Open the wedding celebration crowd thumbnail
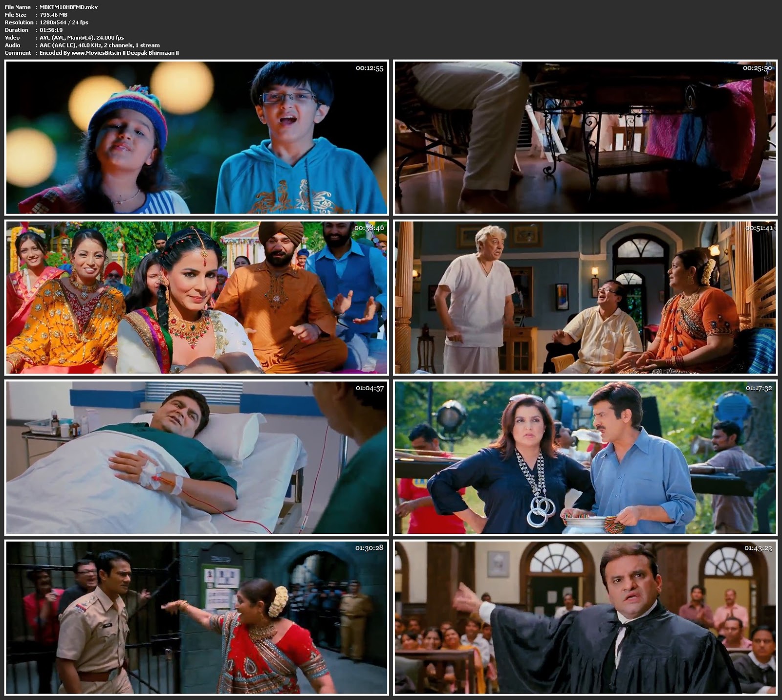 click(196, 297)
